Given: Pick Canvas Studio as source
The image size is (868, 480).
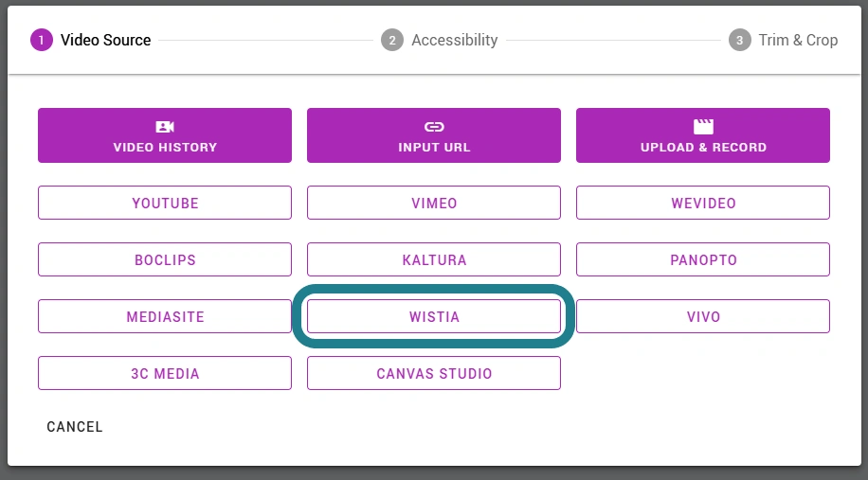Looking at the screenshot, I should point(434,373).
